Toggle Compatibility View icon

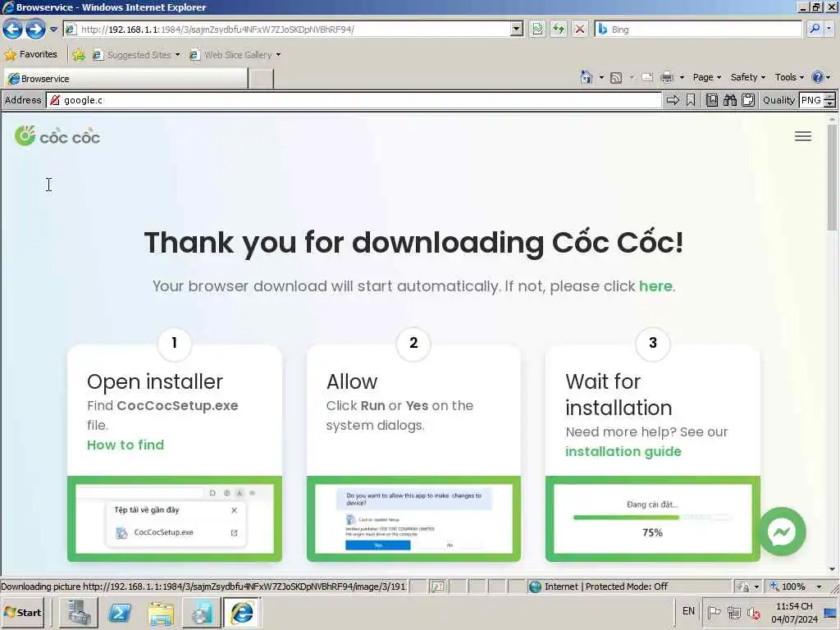click(x=537, y=29)
